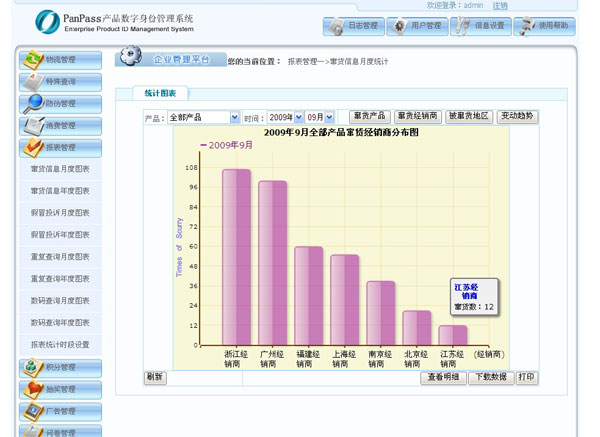Open the 物流管理 sidebar menu icon
600x437 pixels.
pyautogui.click(x=33, y=60)
